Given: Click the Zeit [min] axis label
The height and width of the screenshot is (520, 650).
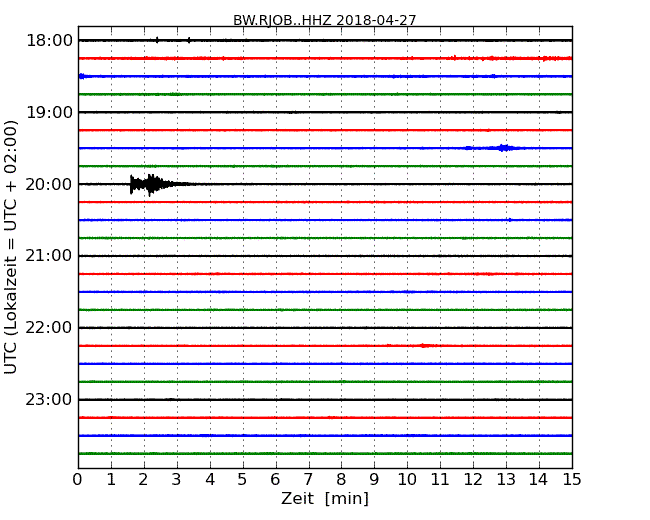Looking at the screenshot, I should click(x=325, y=498).
